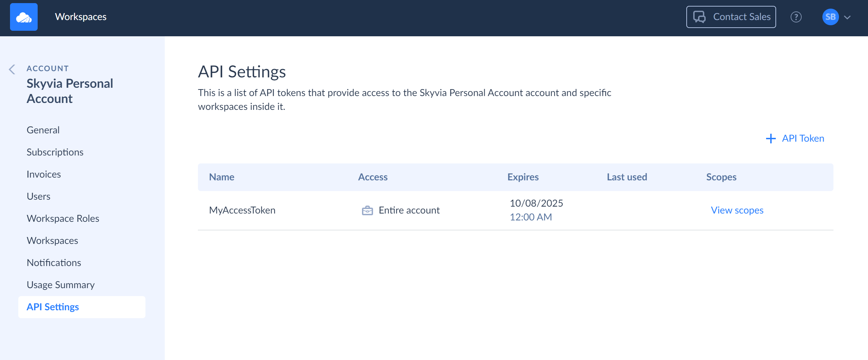Open the General account section
868x360 pixels.
point(43,130)
